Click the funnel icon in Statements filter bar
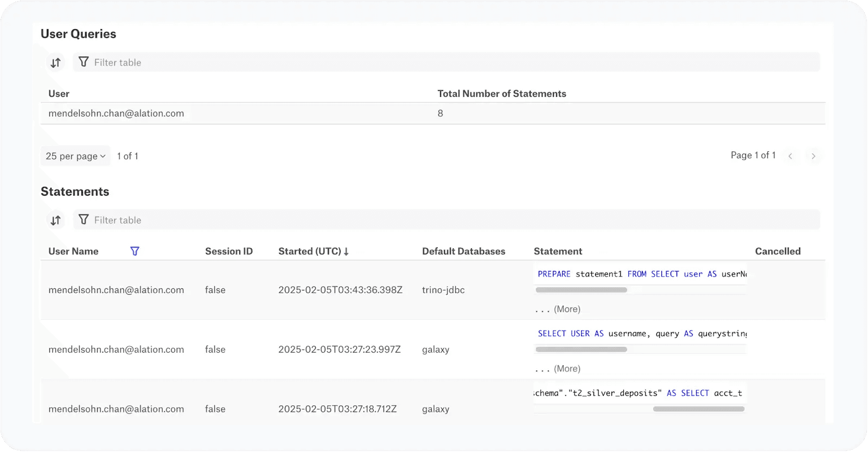868x452 pixels. point(84,219)
